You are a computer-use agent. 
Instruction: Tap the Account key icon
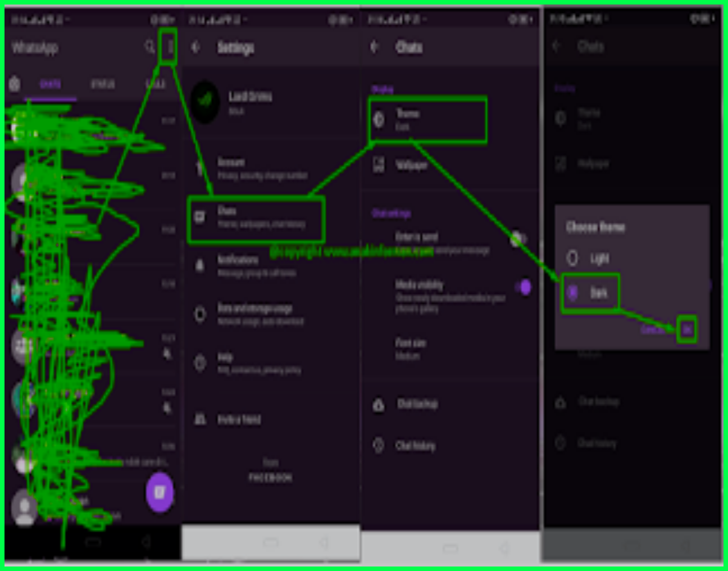pyautogui.click(x=199, y=167)
